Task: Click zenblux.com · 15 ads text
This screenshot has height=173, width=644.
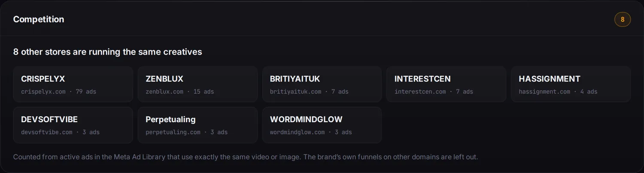Action: (180, 92)
